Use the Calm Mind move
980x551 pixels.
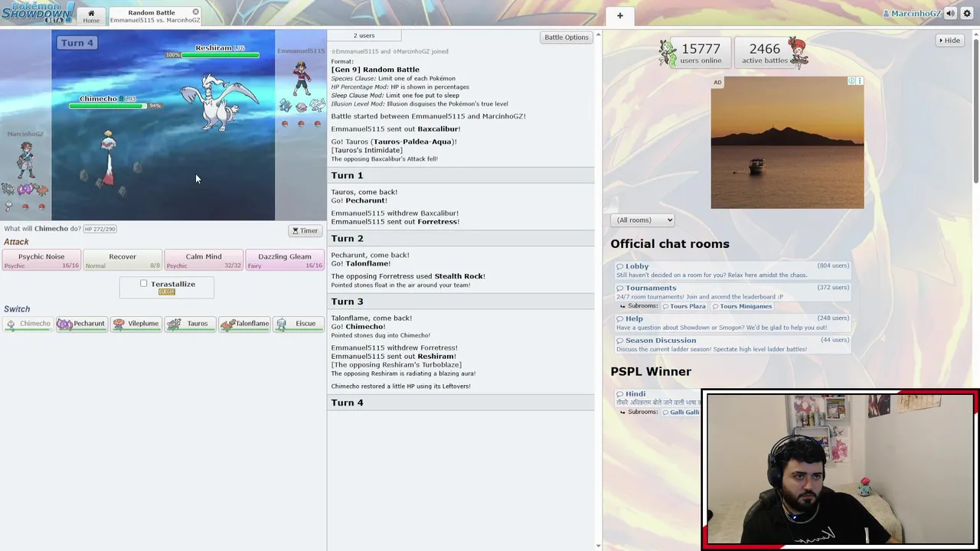pos(204,260)
